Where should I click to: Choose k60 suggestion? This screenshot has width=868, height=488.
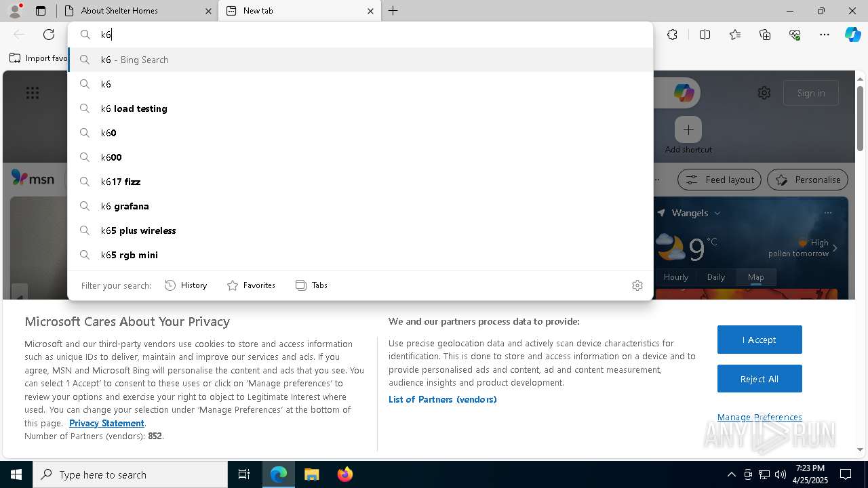[x=361, y=133]
